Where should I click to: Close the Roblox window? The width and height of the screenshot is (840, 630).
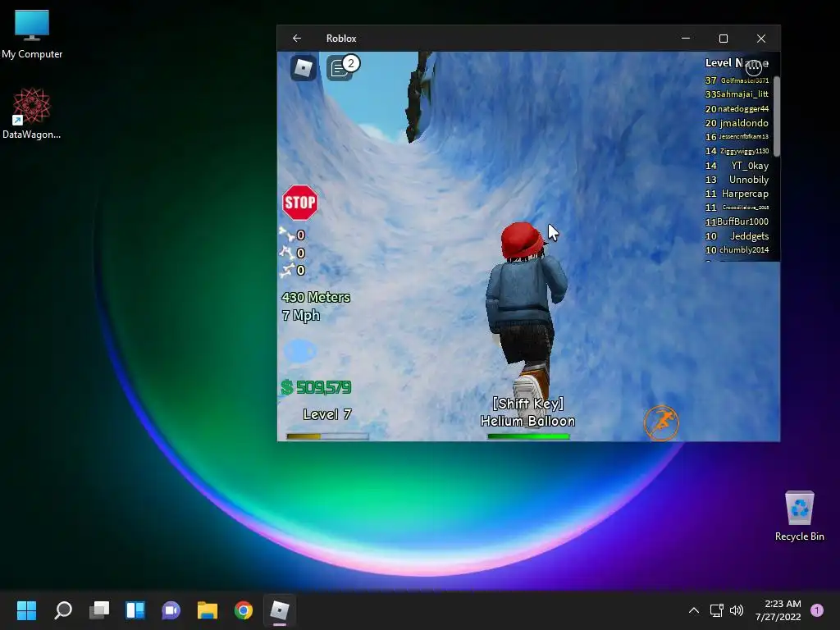(761, 38)
